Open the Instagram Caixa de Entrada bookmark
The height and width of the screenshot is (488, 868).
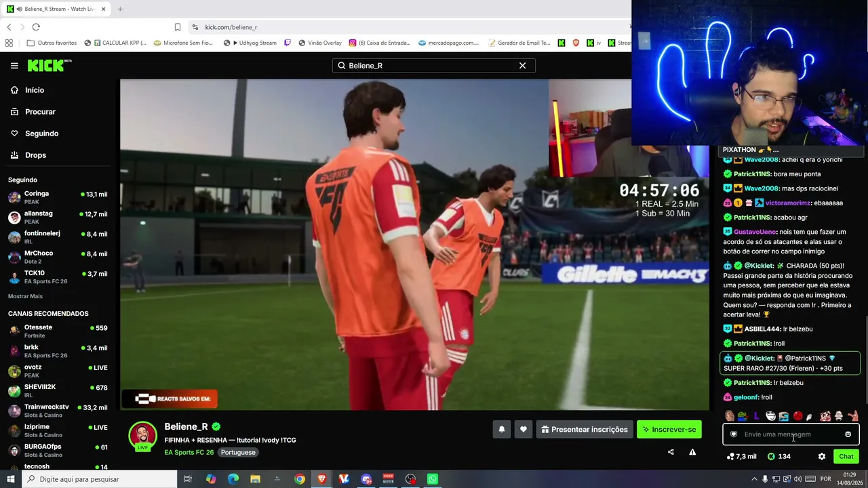[380, 43]
